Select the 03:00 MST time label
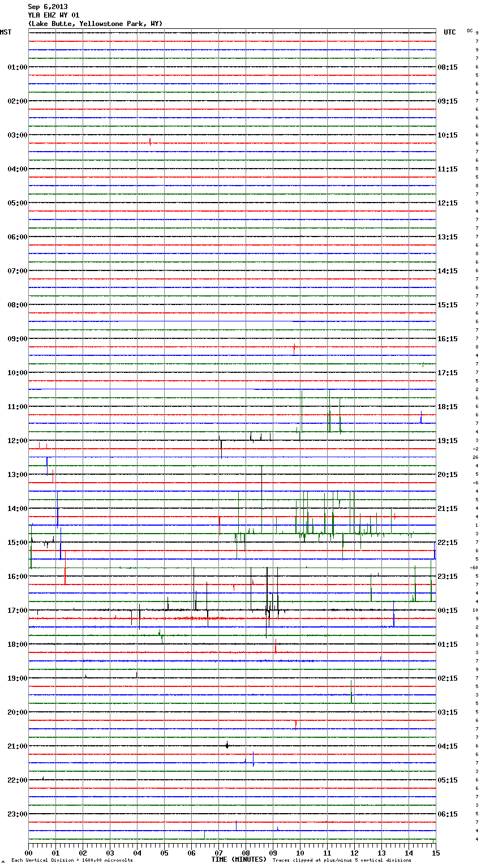This screenshot has height=868, width=481. 18,135
